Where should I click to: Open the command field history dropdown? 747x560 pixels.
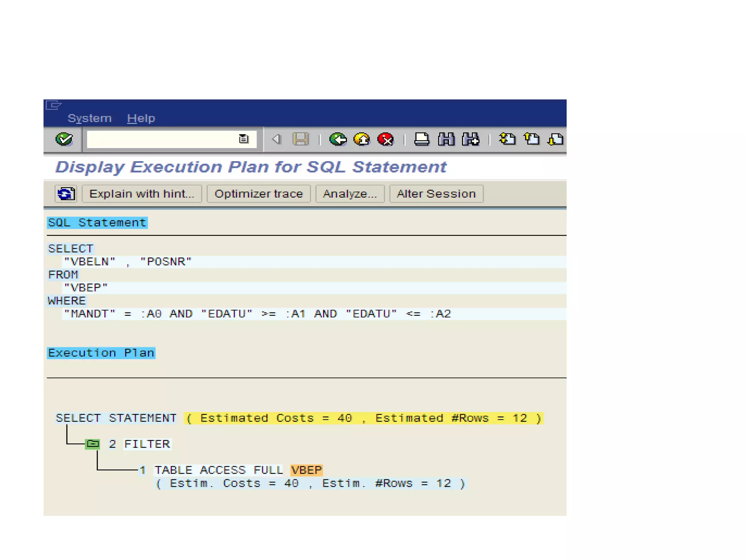243,139
